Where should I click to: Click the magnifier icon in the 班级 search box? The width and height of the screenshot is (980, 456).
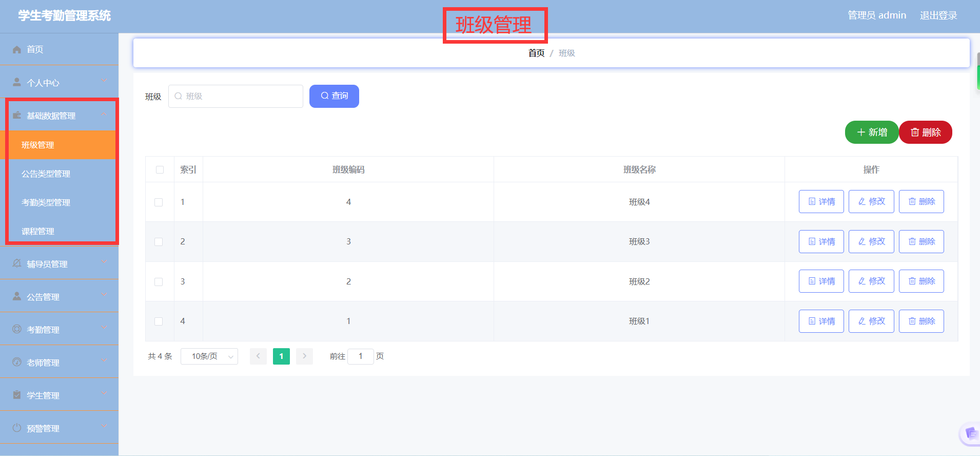click(179, 96)
